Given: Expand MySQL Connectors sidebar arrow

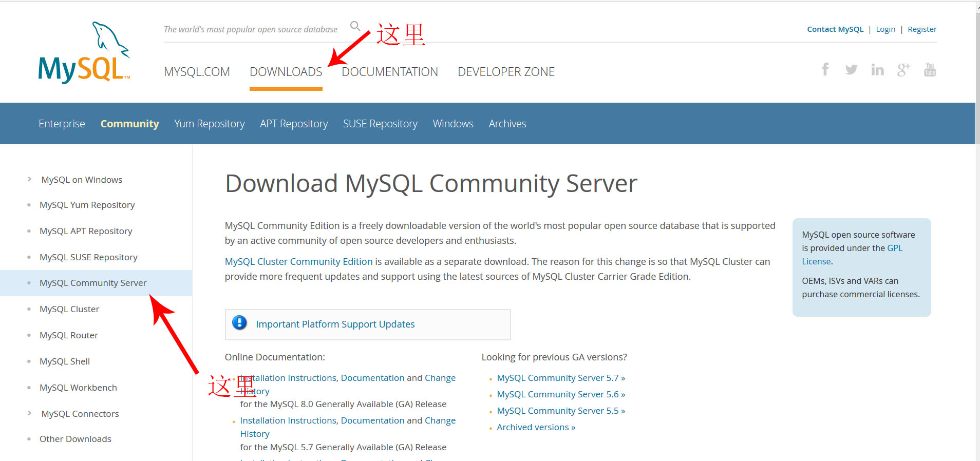Looking at the screenshot, I should (x=29, y=413).
